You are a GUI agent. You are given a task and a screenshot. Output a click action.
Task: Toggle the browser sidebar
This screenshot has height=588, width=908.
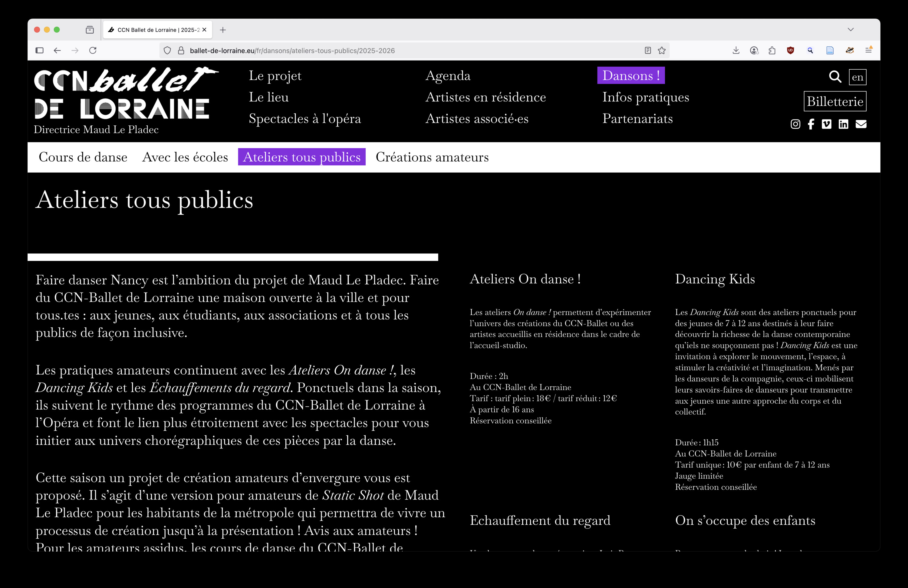pos(39,50)
